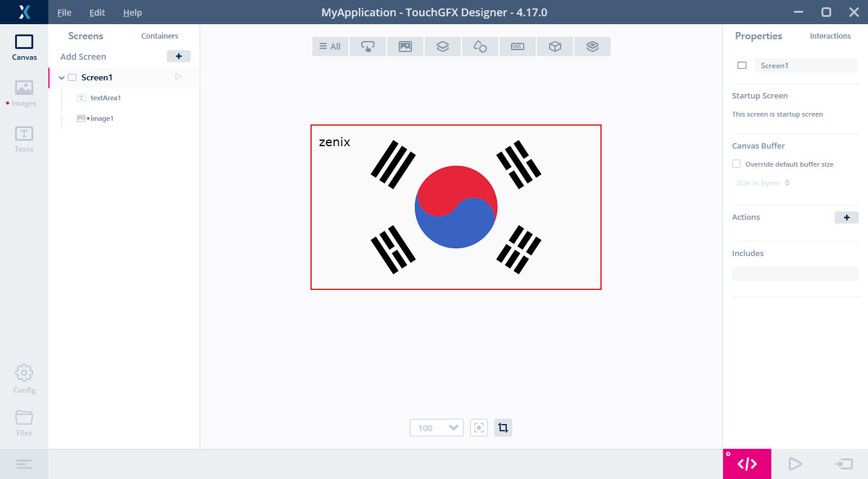Click the Add Screen label
The height and width of the screenshot is (479, 868).
click(x=83, y=56)
